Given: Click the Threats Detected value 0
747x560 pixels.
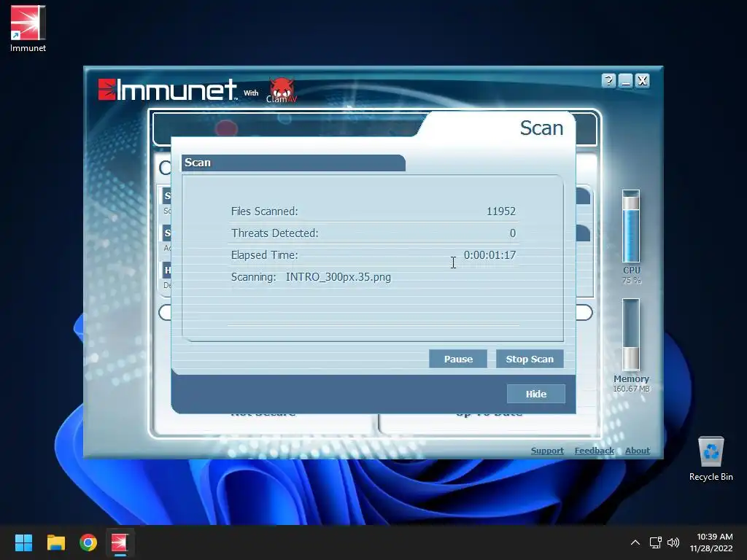Looking at the screenshot, I should coord(513,233).
